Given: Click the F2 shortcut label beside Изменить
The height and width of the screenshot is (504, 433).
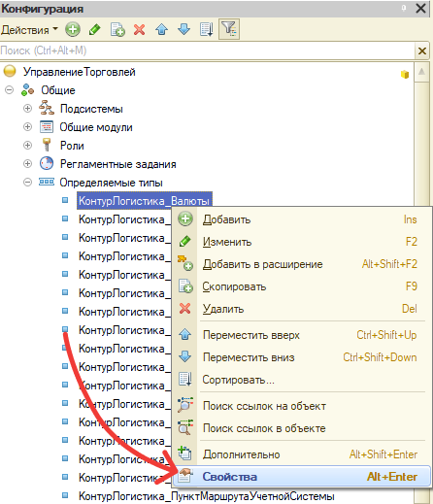Looking at the screenshot, I should (x=412, y=242).
